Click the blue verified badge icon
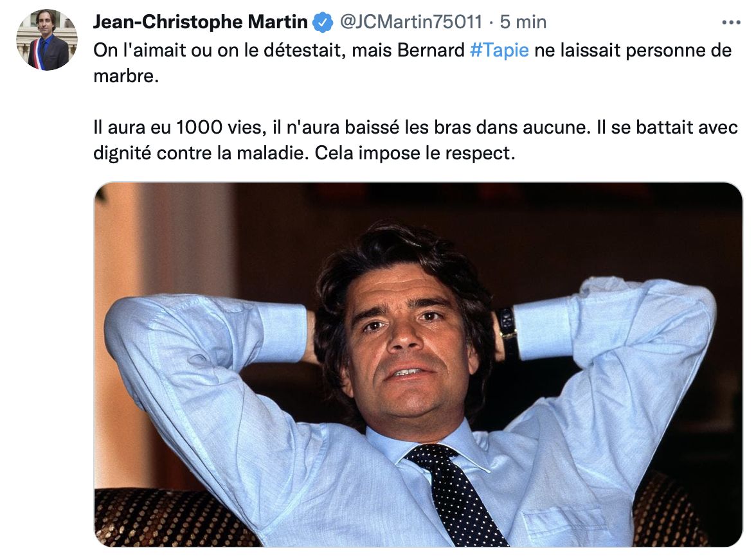 (x=323, y=22)
